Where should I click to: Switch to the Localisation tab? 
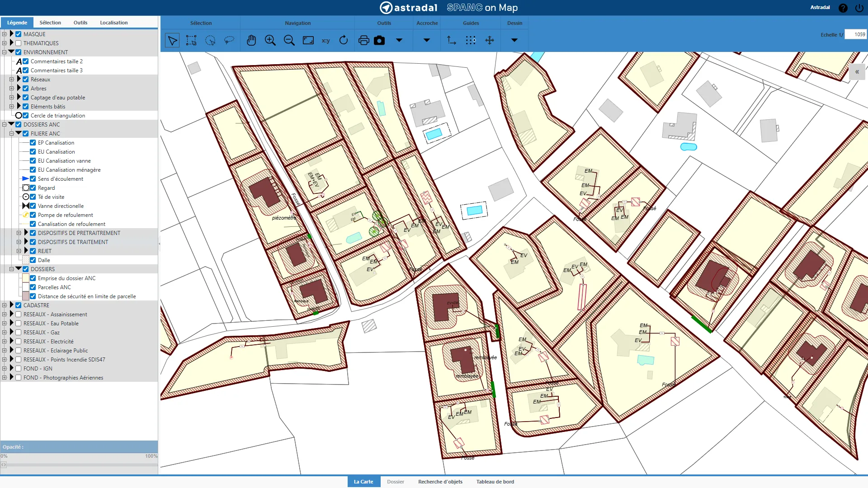(113, 23)
